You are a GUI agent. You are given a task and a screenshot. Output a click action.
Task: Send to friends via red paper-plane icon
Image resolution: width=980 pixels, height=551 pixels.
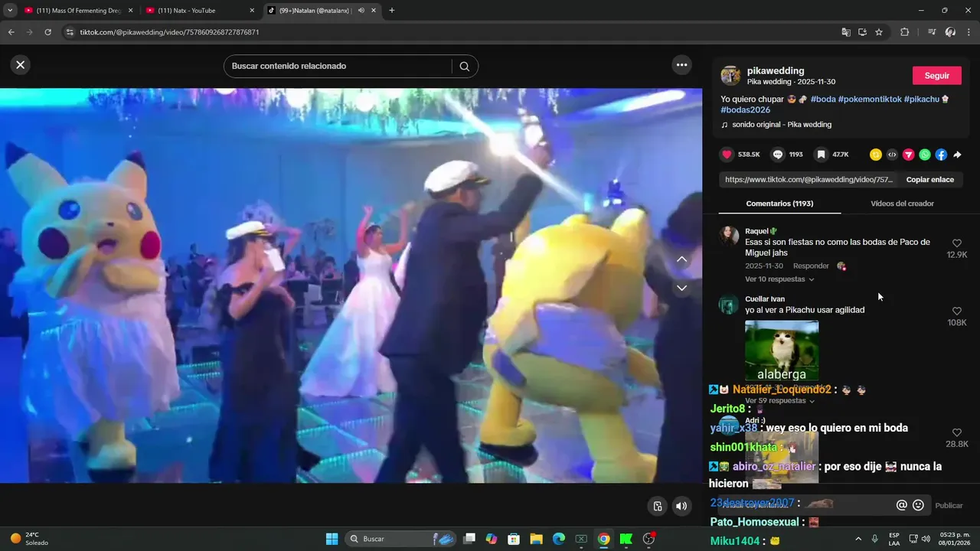909,155
